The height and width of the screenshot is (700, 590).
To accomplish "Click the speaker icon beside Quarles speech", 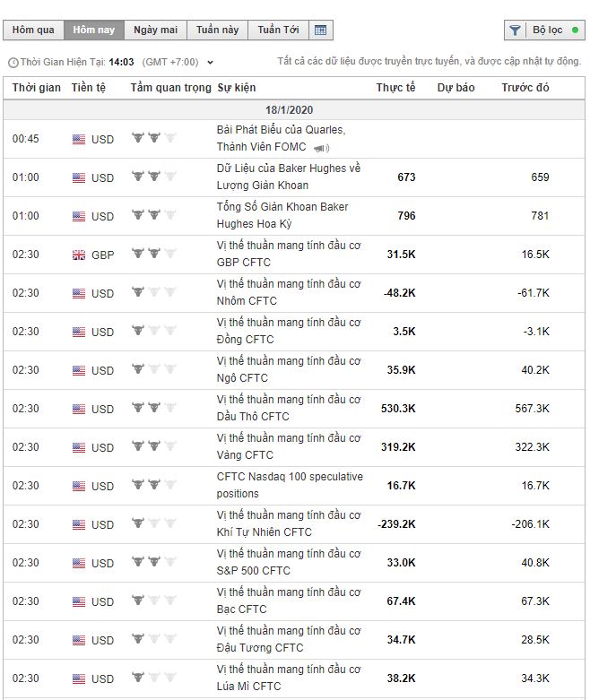I will tap(321, 148).
